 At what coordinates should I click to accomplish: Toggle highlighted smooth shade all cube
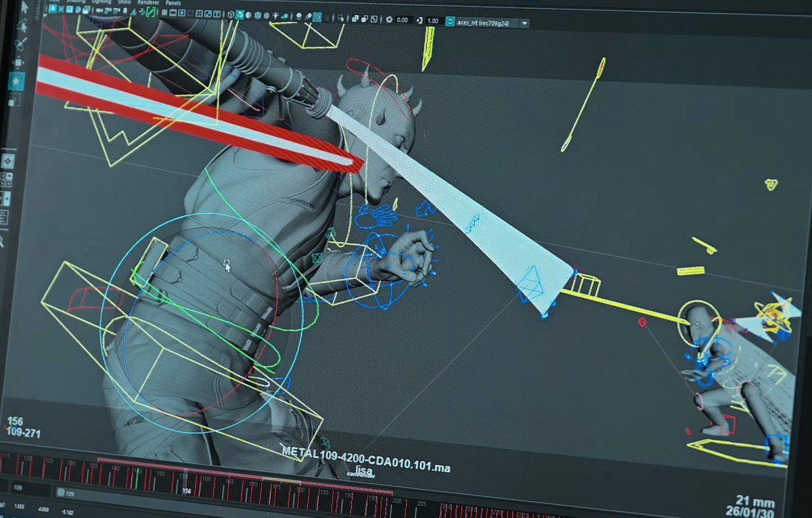click(x=240, y=15)
